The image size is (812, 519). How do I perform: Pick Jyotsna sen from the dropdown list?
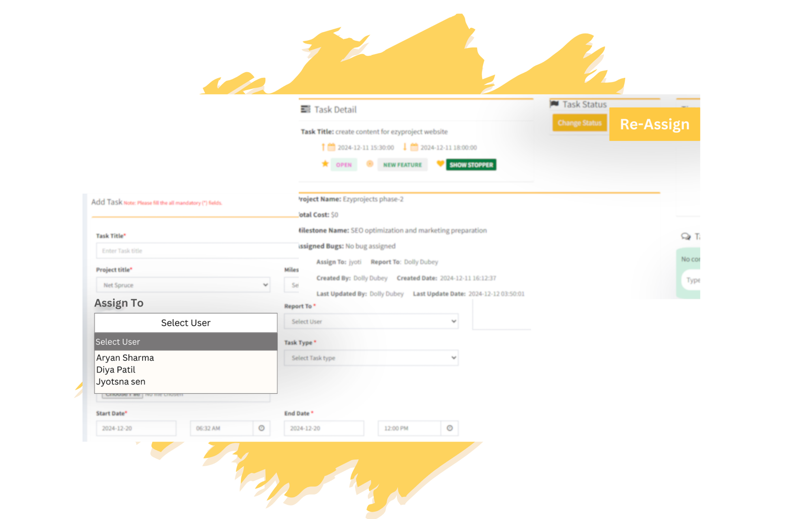[121, 382]
